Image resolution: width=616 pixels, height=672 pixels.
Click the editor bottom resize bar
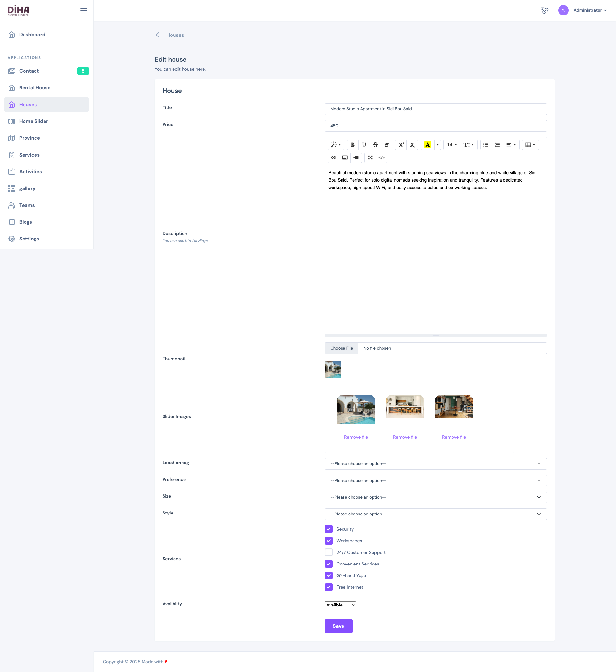click(435, 335)
